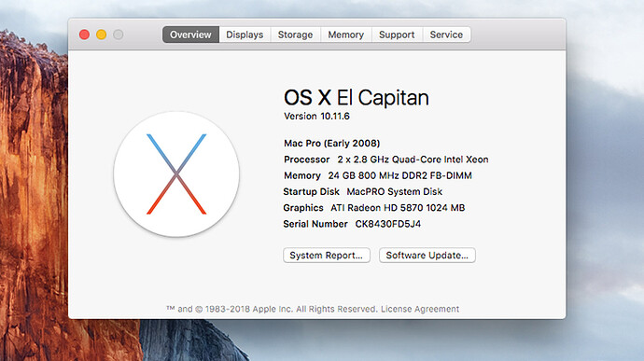The width and height of the screenshot is (644, 361).
Task: Click memory value 24 GB 800 MHz DDR2 FB-DIMM
Action: click(400, 175)
